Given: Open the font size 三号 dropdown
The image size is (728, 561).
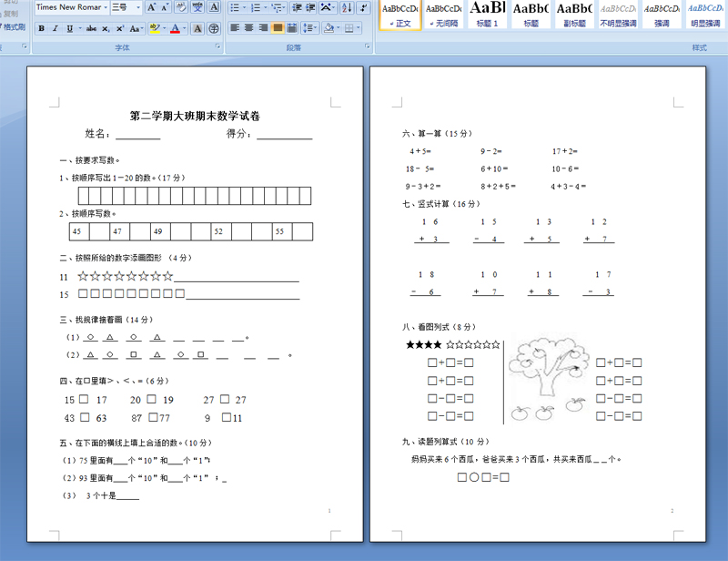Looking at the screenshot, I should [138, 7].
